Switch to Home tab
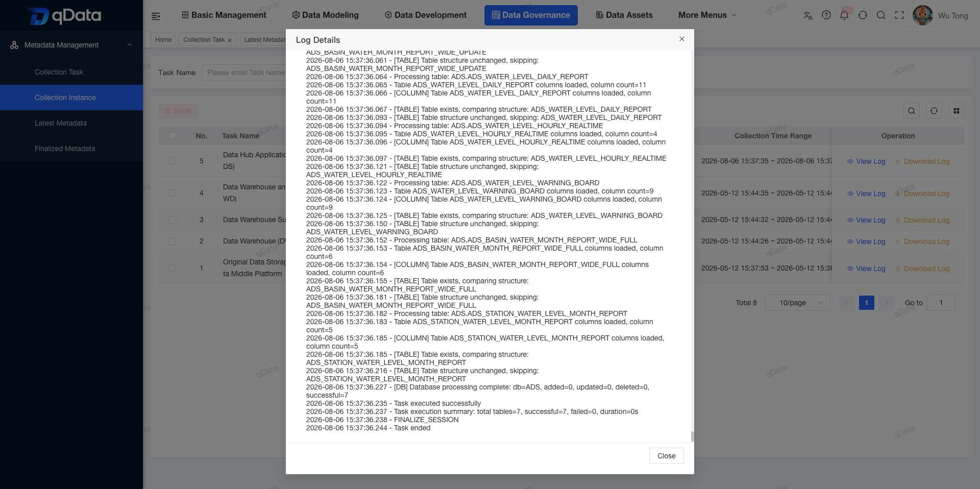Image resolution: width=980 pixels, height=489 pixels. click(163, 40)
